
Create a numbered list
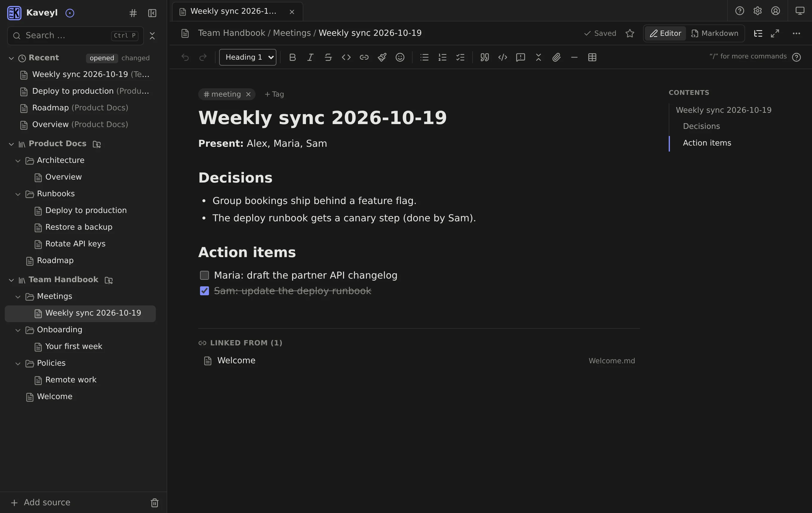(x=442, y=57)
